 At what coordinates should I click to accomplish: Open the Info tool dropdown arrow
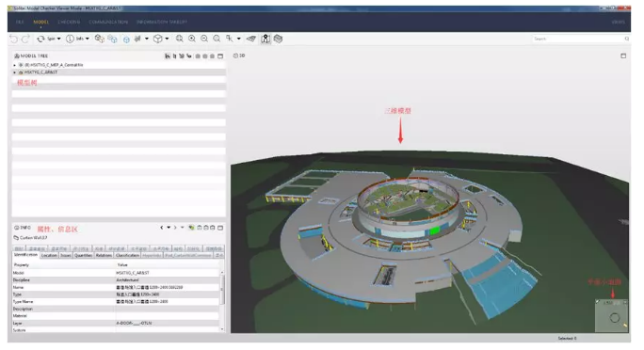click(87, 39)
